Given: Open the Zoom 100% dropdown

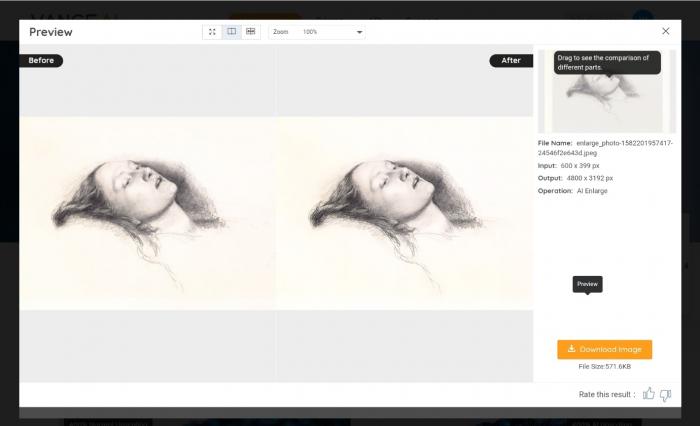Looking at the screenshot, I should [317, 32].
